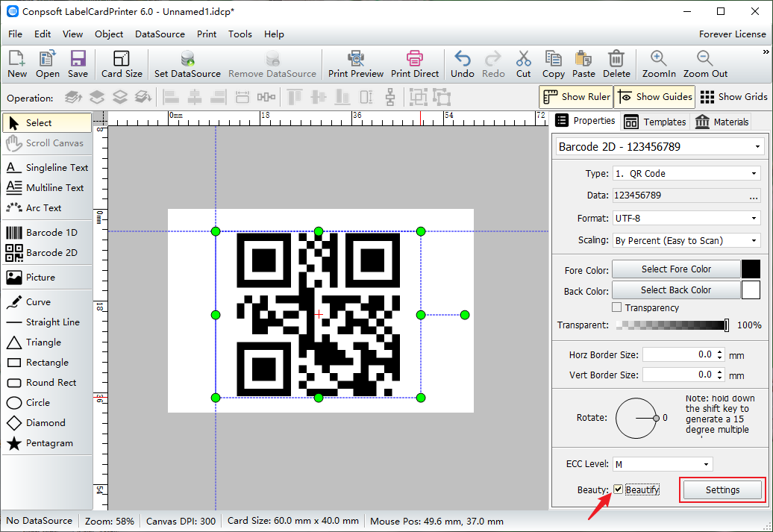Click the Horz Border Size stepper arrows
This screenshot has height=532, width=773.
[x=720, y=354]
